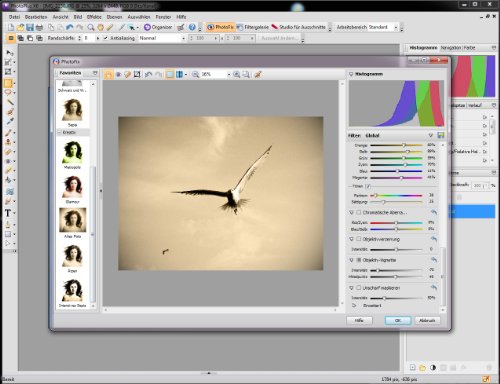Click the Save disk icon in main toolbar
500x384 pixels.
[30, 27]
